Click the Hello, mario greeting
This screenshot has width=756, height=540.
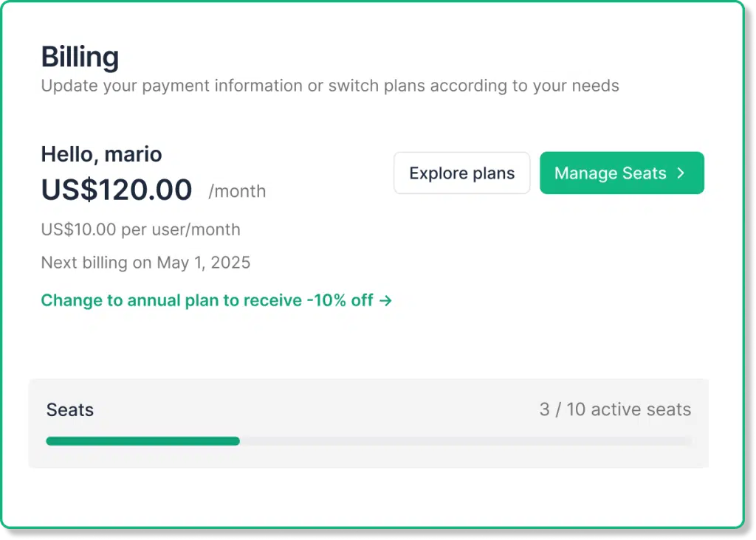[101, 154]
